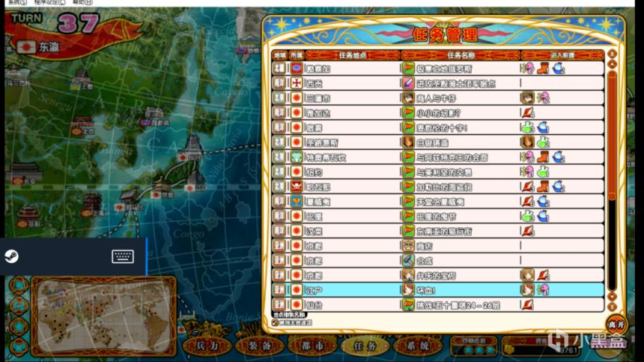Viewport: 644px width, 362px height.
Task: Select the 东南亚的猫行街 task row
Action: (438, 231)
